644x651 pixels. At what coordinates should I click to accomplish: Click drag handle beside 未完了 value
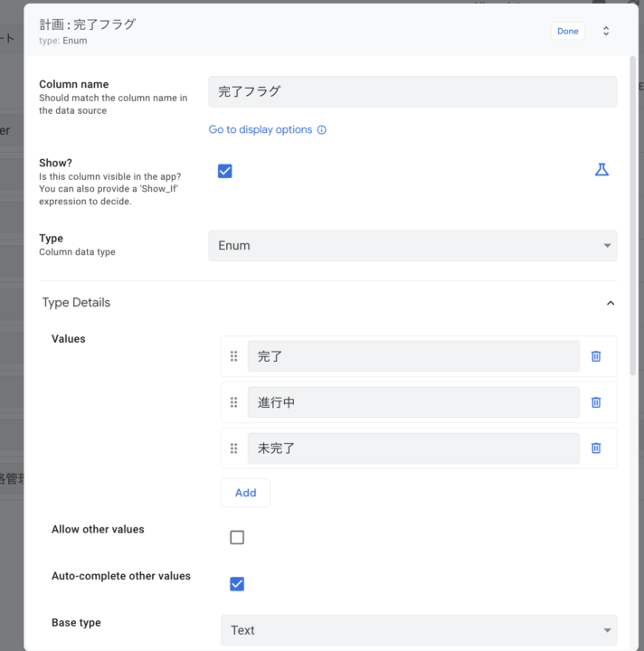[234, 448]
